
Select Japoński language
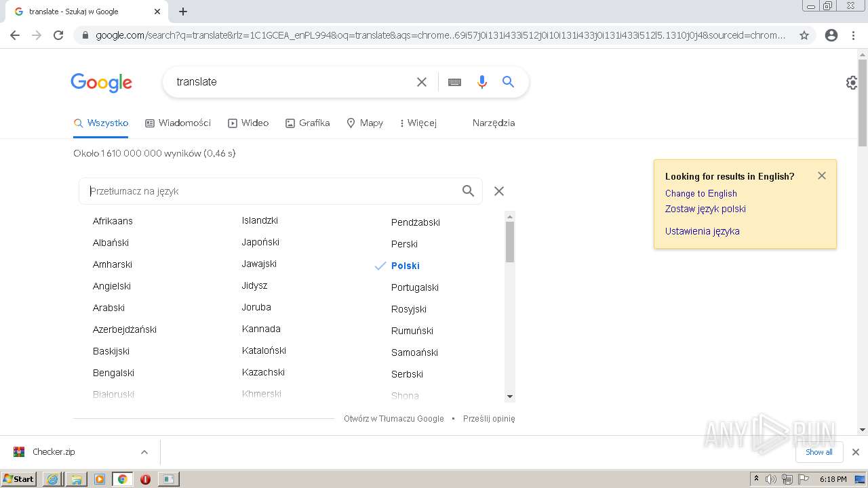[x=260, y=242]
